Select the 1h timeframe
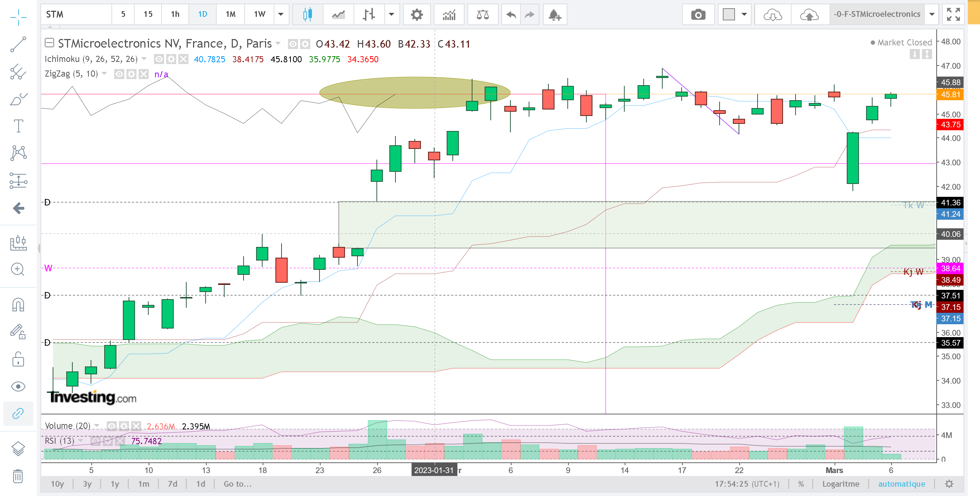The image size is (980, 496). (x=175, y=14)
